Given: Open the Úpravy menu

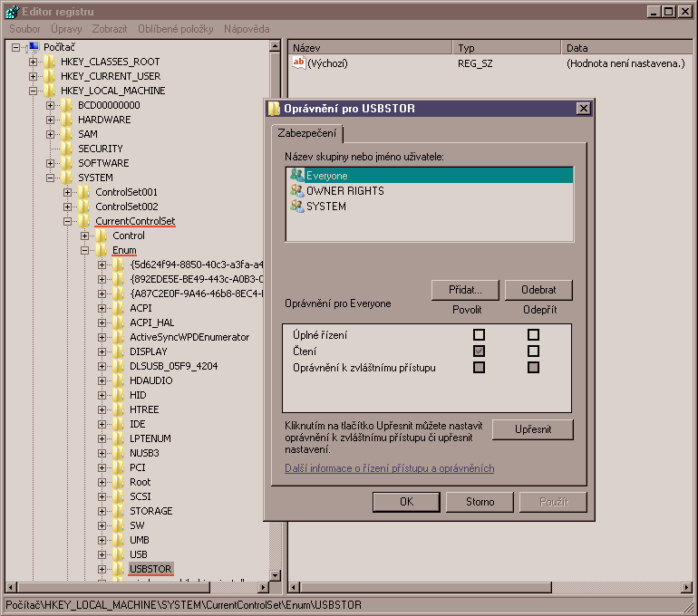Looking at the screenshot, I should point(66,29).
